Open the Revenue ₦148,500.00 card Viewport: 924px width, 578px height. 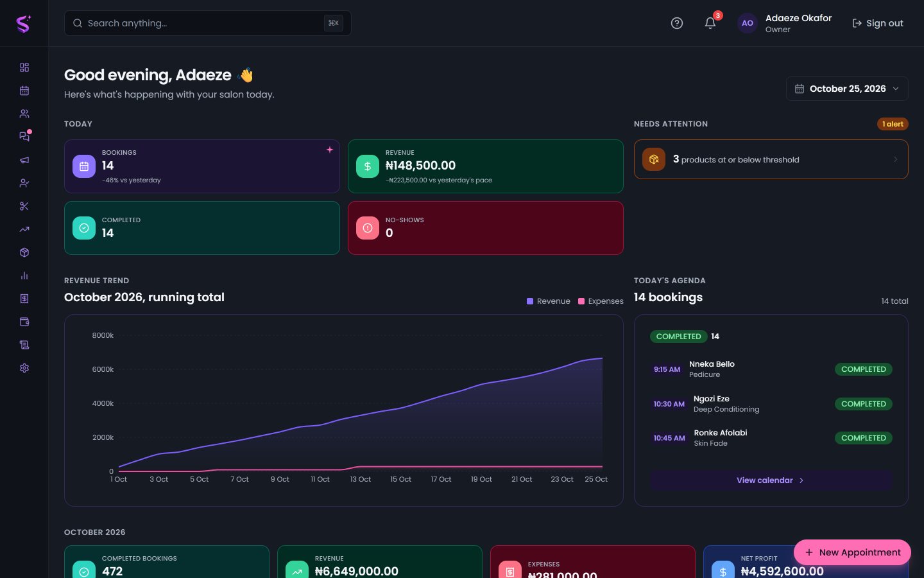486,166
